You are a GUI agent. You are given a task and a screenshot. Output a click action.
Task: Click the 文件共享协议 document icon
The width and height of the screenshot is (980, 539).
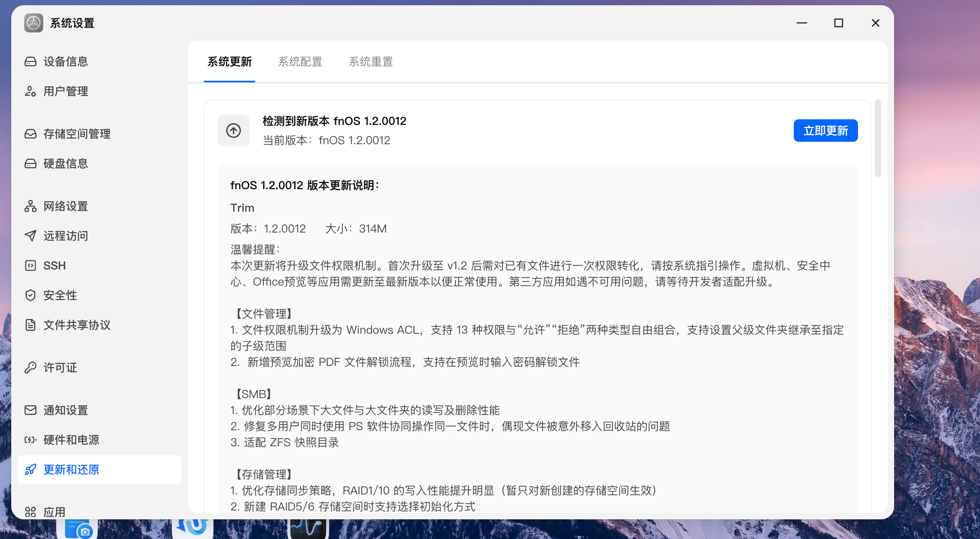(x=30, y=325)
